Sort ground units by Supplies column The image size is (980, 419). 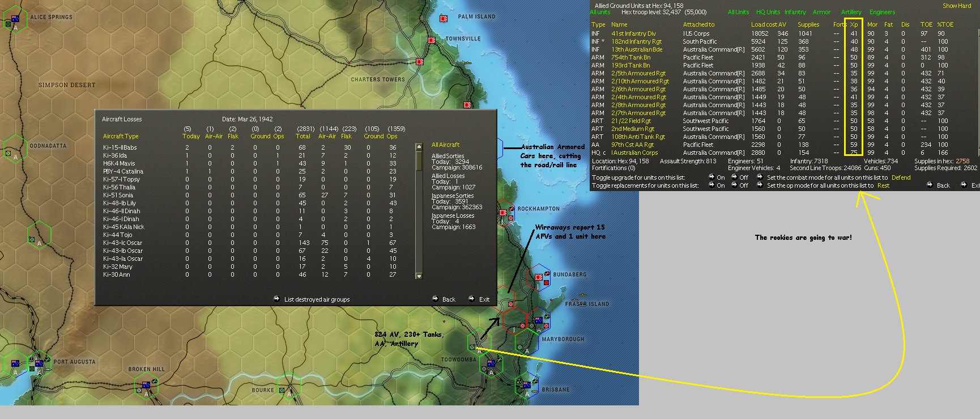coord(808,24)
